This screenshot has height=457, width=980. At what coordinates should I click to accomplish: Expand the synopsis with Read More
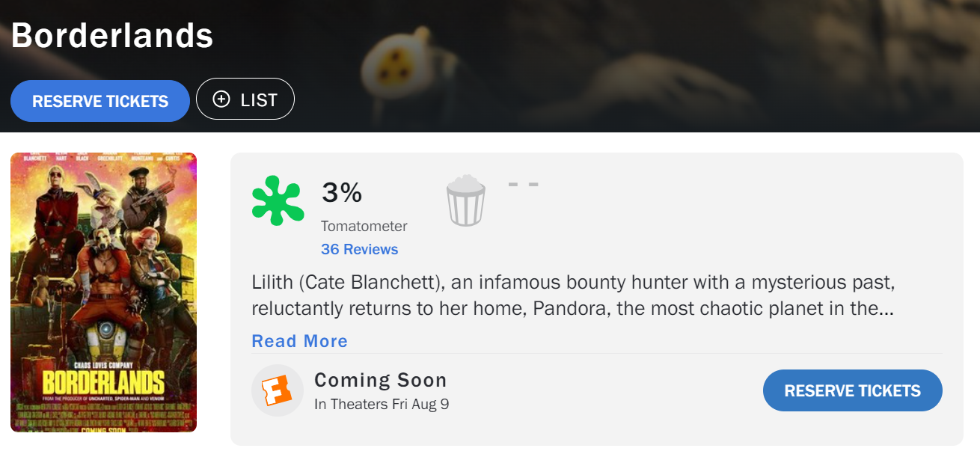pyautogui.click(x=299, y=341)
